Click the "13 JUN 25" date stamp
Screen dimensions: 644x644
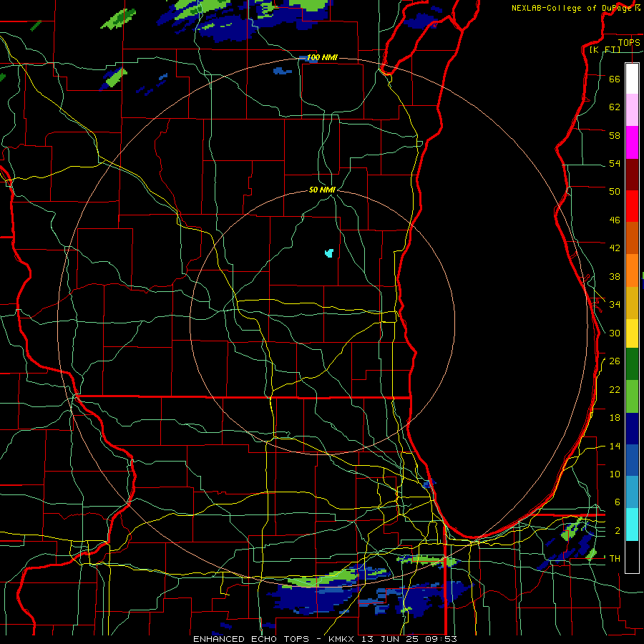click(x=391, y=639)
